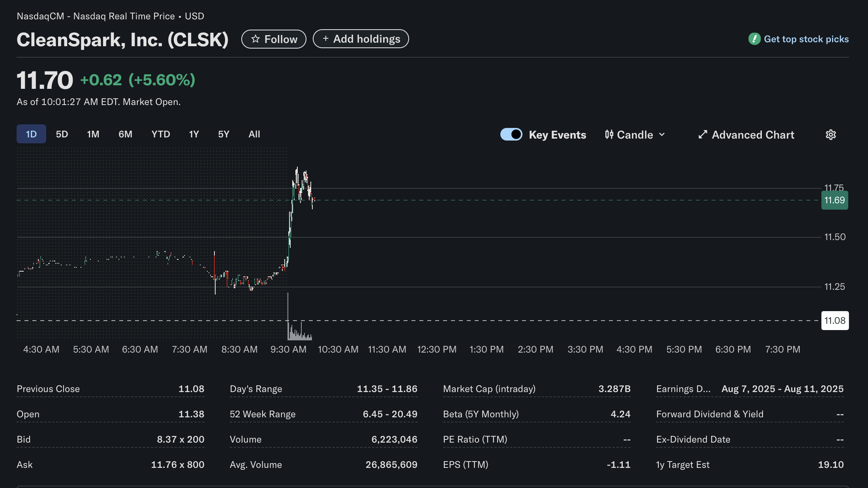The image size is (868, 488).
Task: Click the 52 Week Range label
Action: coord(263,414)
